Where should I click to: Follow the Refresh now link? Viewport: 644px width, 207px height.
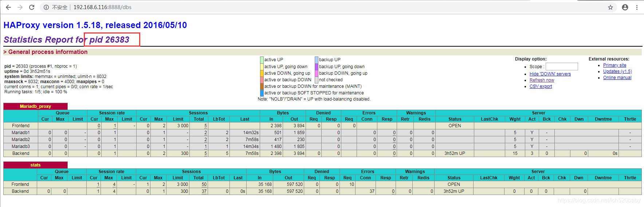tap(542, 80)
